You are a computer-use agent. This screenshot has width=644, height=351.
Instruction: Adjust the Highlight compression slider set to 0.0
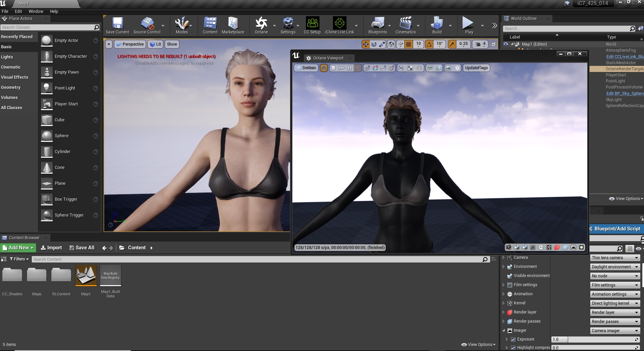[x=595, y=348]
